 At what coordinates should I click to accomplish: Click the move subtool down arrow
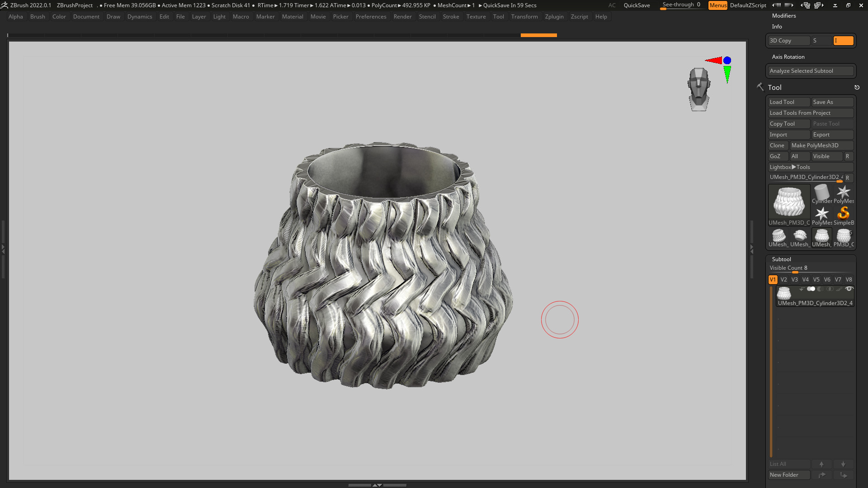click(843, 464)
